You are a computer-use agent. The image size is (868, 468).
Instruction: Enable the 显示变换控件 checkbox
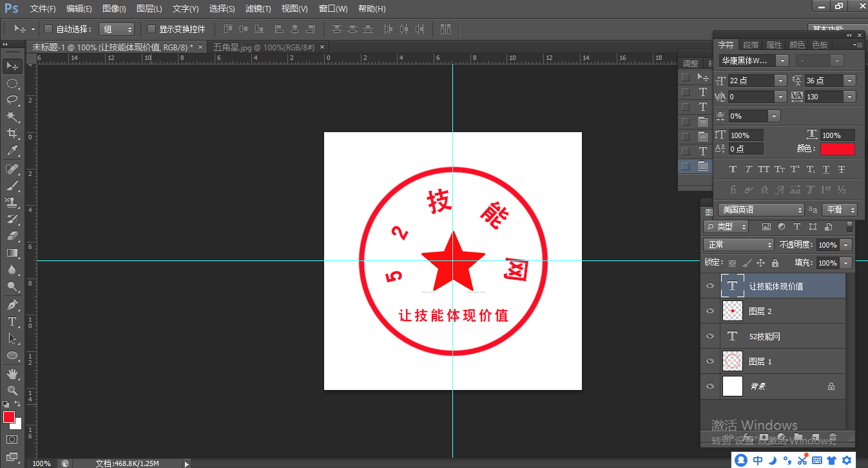(x=151, y=29)
